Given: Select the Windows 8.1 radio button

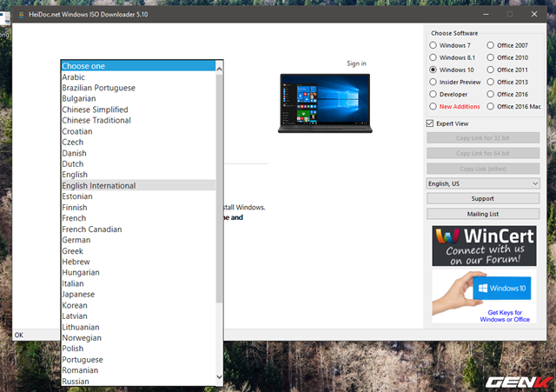Looking at the screenshot, I should pos(433,57).
